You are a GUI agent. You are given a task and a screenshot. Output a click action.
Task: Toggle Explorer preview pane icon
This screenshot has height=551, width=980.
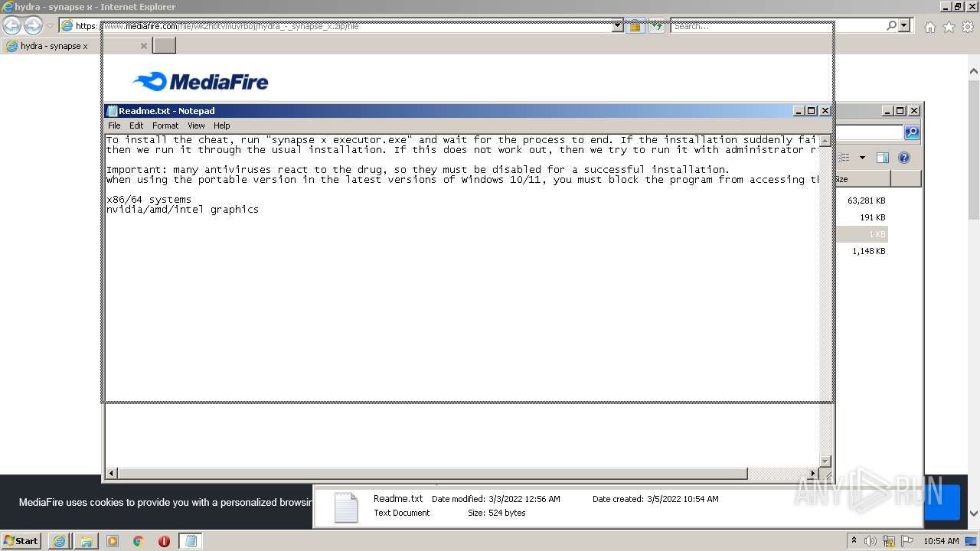coord(882,158)
